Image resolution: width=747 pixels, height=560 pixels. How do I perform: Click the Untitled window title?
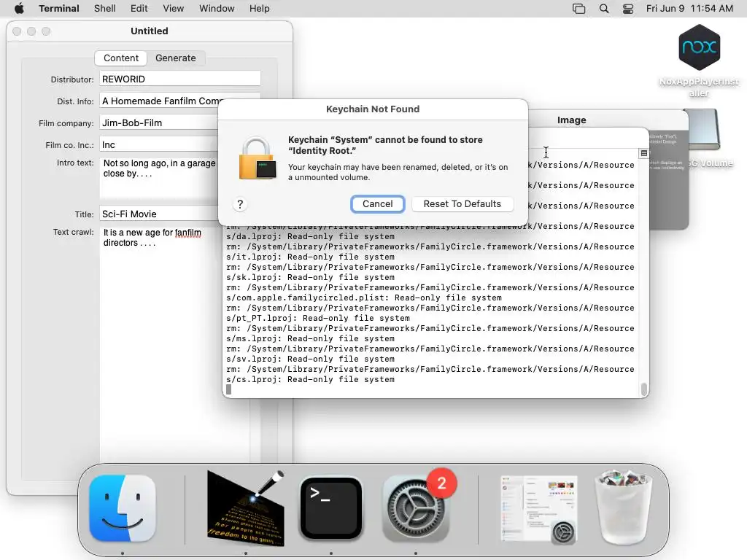[149, 31]
